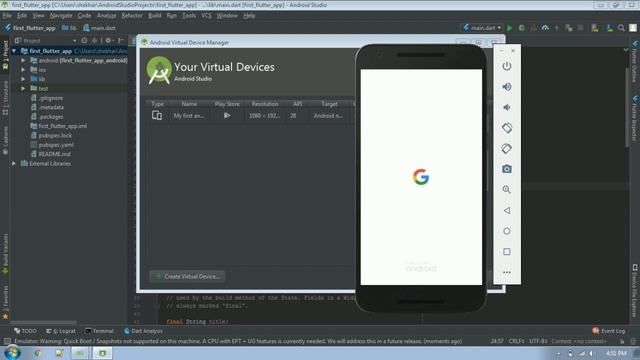Image resolution: width=640 pixels, height=360 pixels.
Task: Select .gitignore in the project tree
Action: point(51,98)
